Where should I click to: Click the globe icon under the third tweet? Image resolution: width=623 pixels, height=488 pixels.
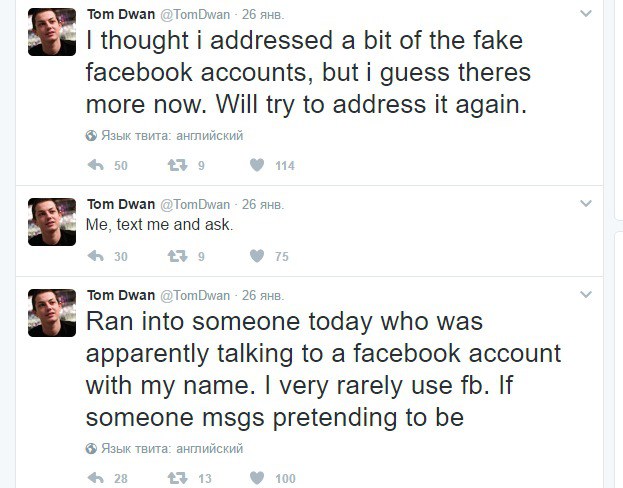[x=91, y=449]
